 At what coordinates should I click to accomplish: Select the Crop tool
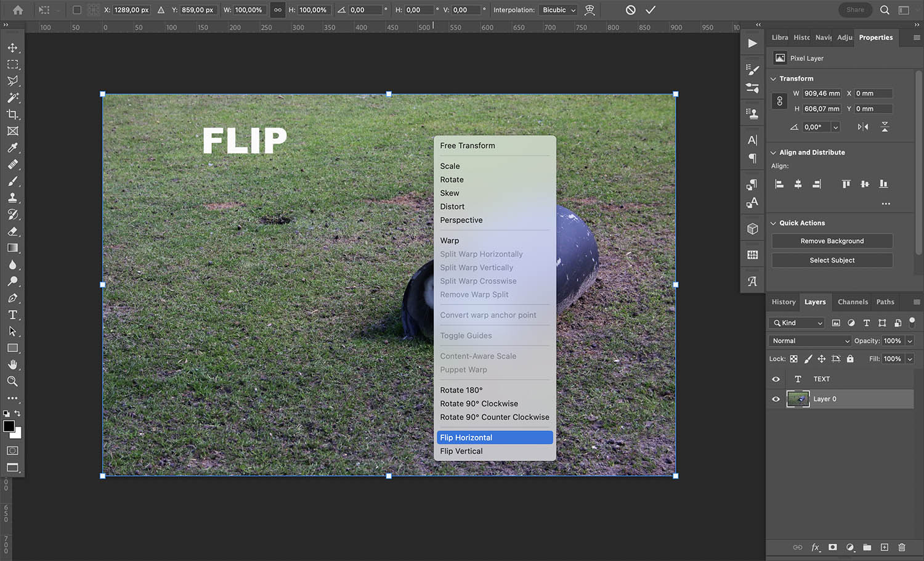(12, 115)
